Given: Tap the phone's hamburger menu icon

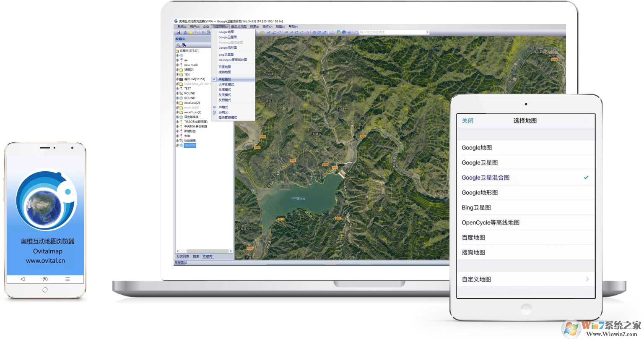Looking at the screenshot, I should click(68, 279).
